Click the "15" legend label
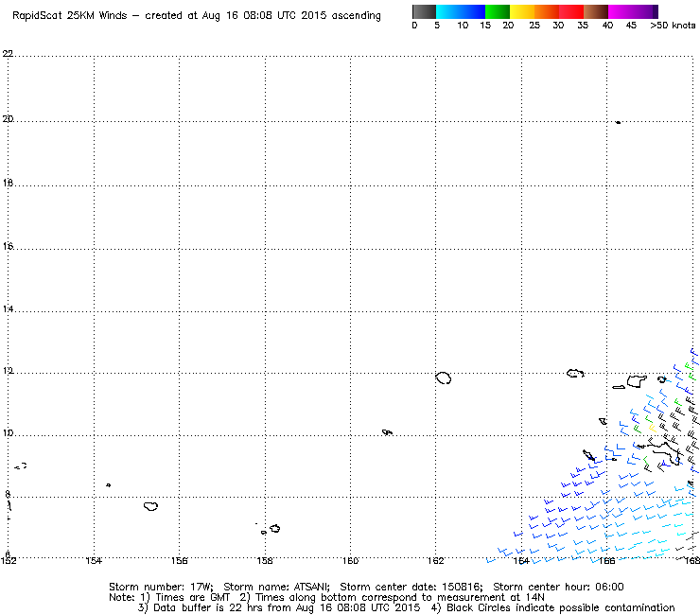The height and width of the screenshot is (615, 700). 485,26
